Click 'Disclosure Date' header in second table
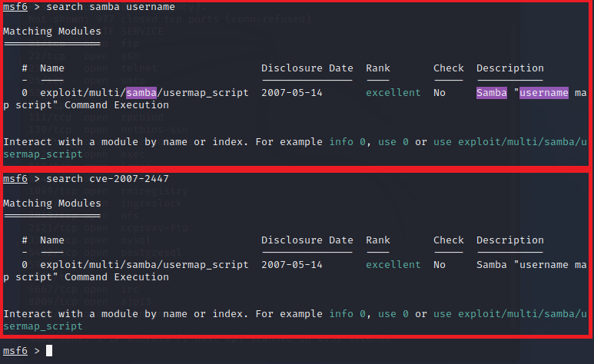 (x=307, y=240)
